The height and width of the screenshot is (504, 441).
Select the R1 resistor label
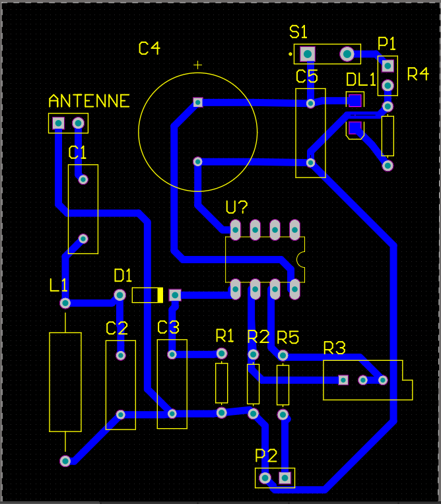(224, 336)
